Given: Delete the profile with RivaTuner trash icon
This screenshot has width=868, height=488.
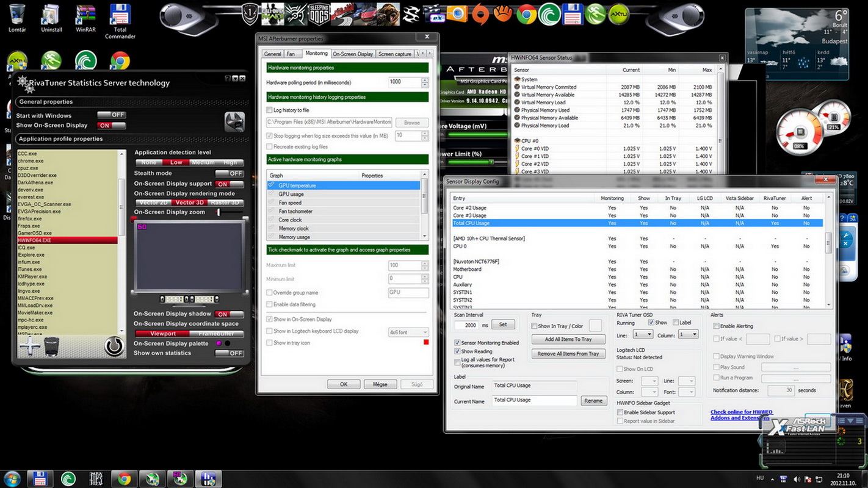Looking at the screenshot, I should coord(52,346).
